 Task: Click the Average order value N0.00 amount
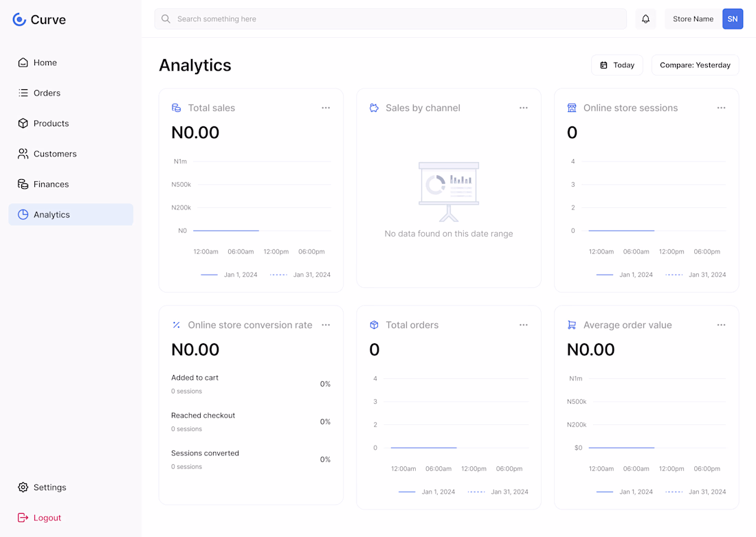590,350
